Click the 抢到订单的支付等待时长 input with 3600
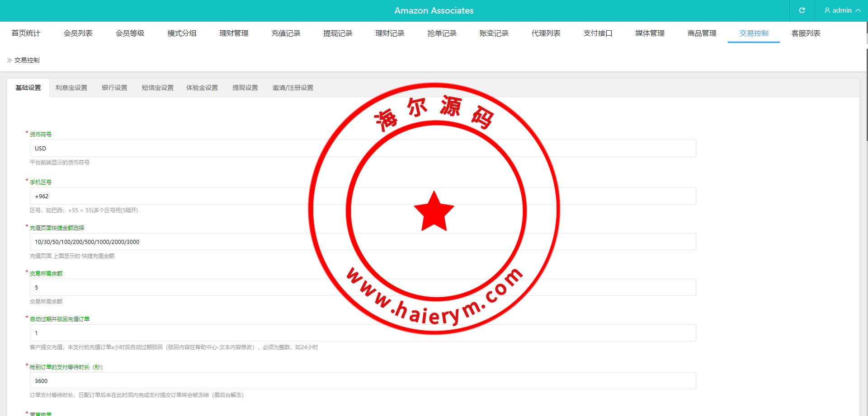Screen dimensions: 868x416 363,381
